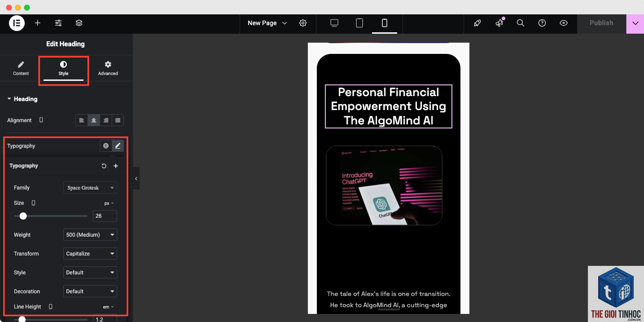Reset typography with the undo arrow icon
Screen dimensions: 644x322
point(104,166)
